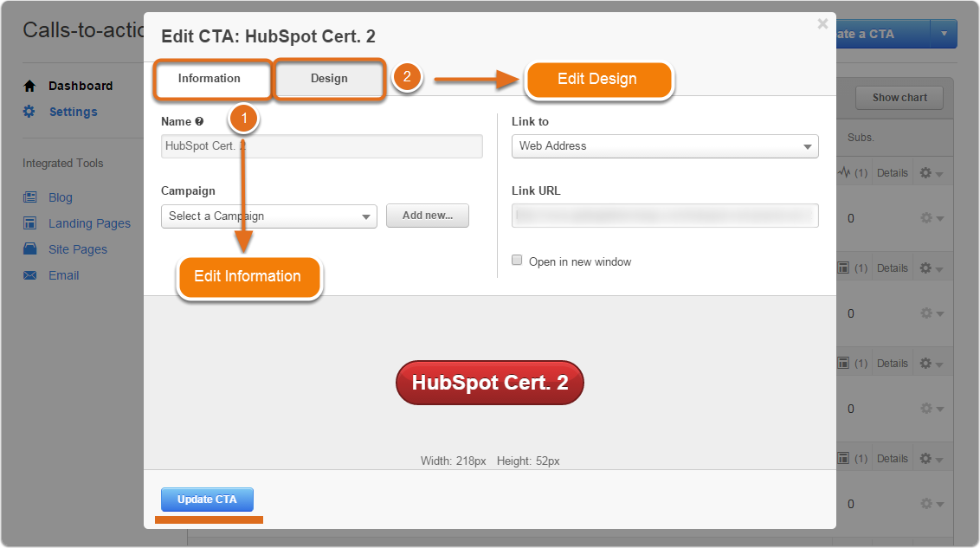Click the Email envelope icon
Viewport: 980px width, 548px height.
pyautogui.click(x=30, y=275)
